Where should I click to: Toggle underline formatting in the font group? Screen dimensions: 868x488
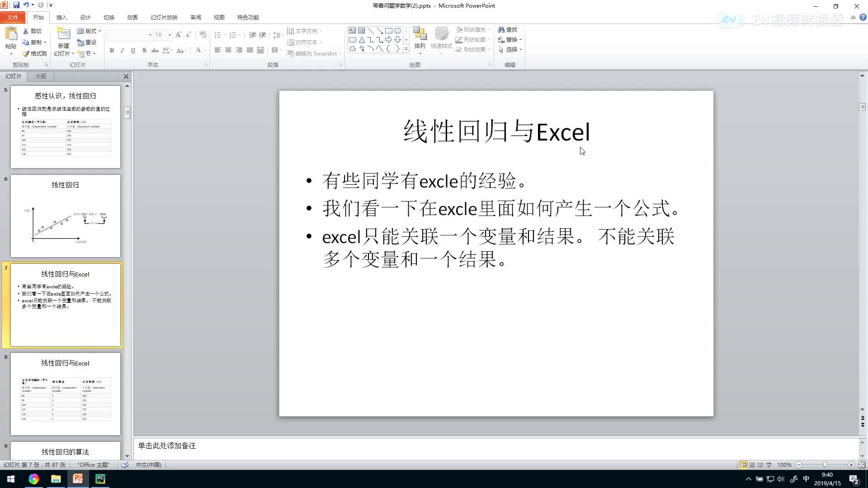tap(132, 51)
